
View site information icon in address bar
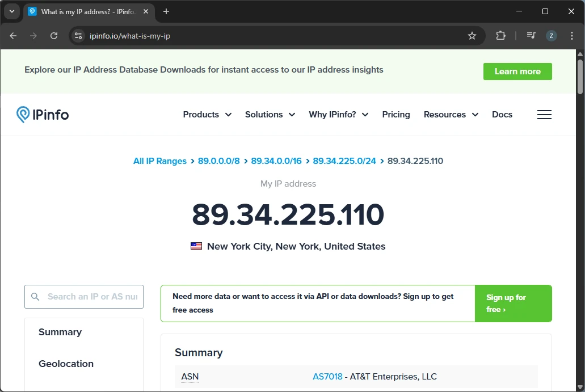79,36
